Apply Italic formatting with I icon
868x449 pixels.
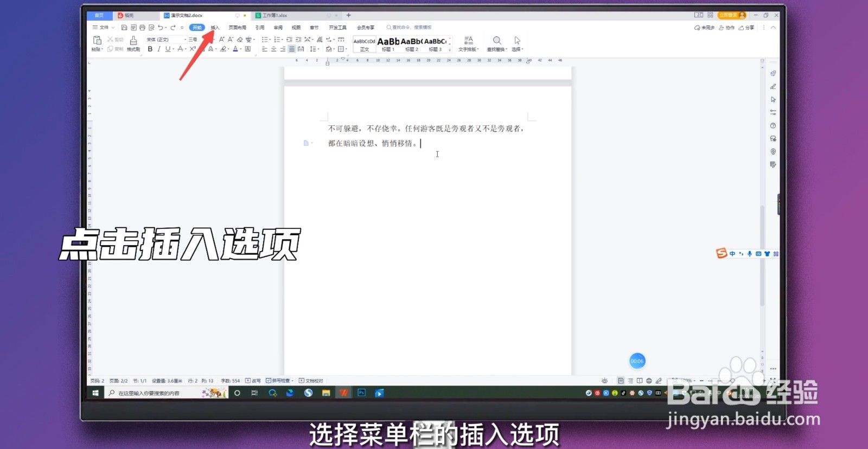(x=159, y=49)
